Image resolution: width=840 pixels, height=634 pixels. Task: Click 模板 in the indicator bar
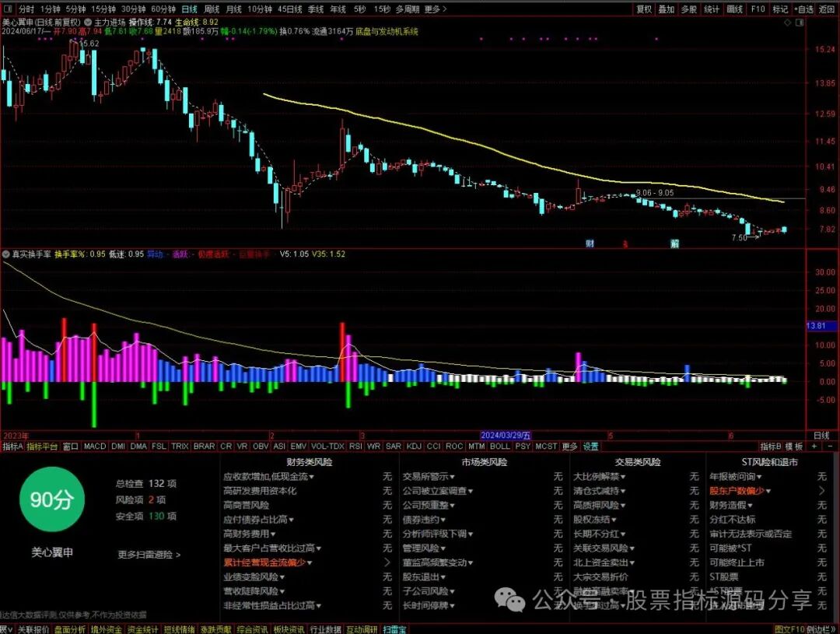point(794,446)
